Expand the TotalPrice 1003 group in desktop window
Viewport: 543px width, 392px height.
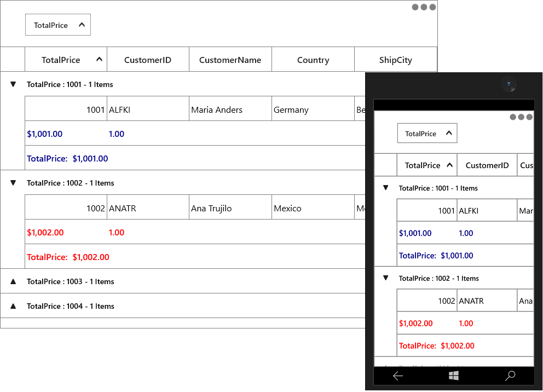13,281
